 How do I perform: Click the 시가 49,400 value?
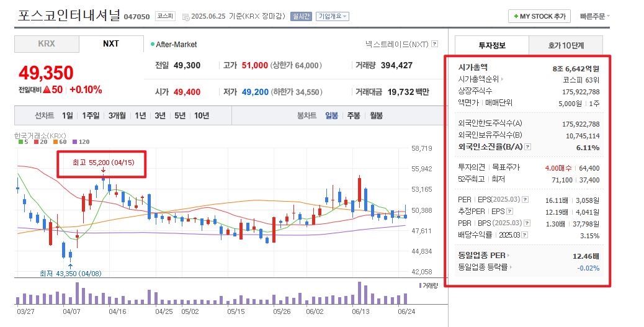point(187,92)
